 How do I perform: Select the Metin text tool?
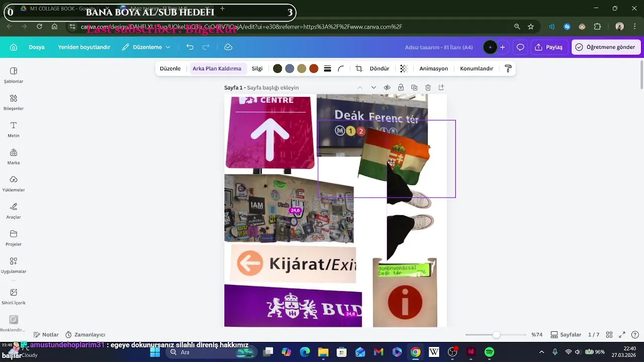click(x=14, y=129)
